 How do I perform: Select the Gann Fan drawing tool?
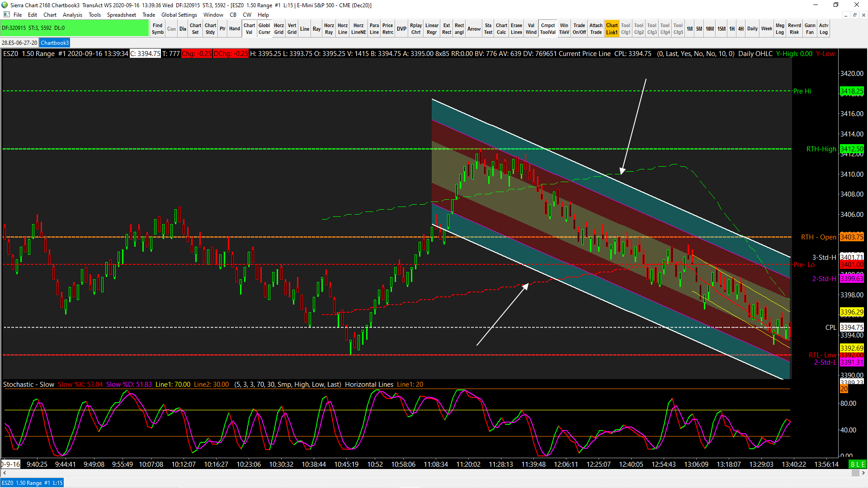click(x=810, y=28)
